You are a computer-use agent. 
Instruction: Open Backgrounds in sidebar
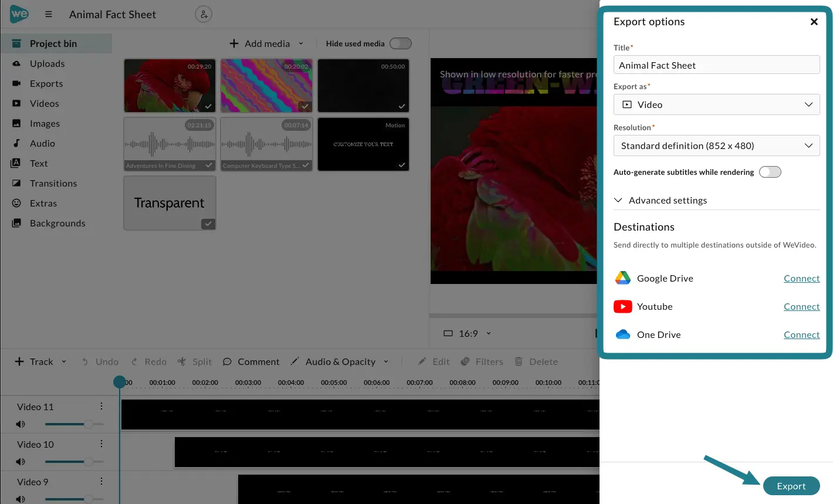[x=56, y=223]
